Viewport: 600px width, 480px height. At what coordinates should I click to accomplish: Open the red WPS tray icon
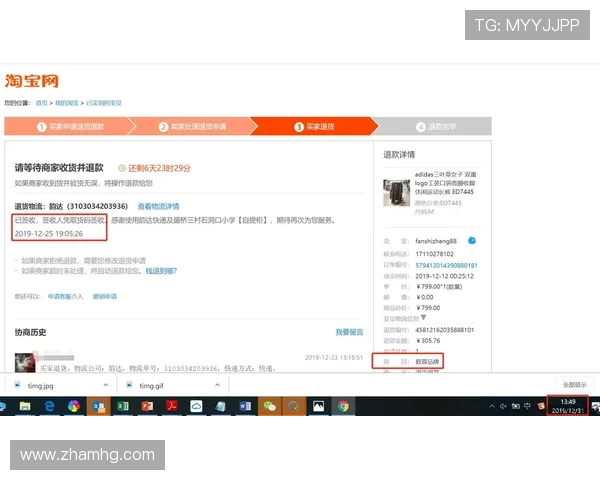[x=541, y=406]
